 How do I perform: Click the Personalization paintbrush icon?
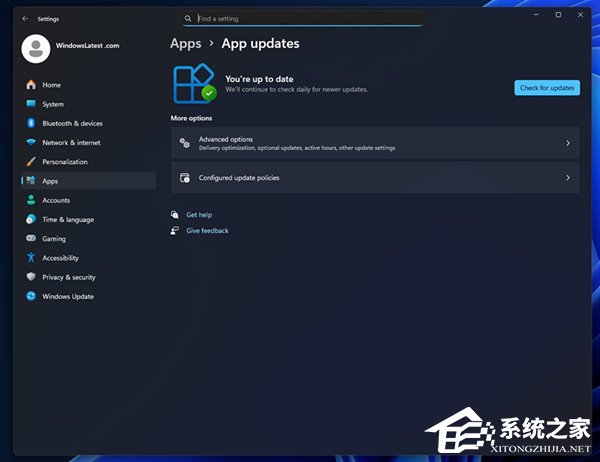(x=31, y=161)
